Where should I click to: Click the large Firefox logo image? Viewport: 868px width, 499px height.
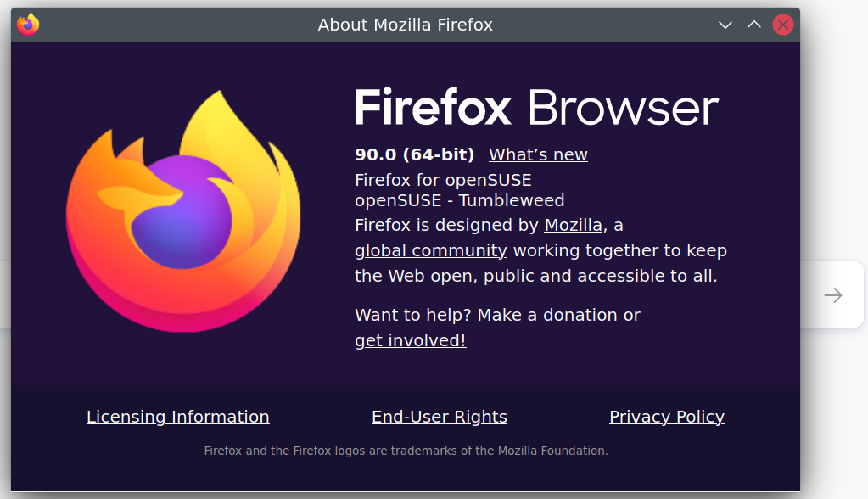point(182,211)
